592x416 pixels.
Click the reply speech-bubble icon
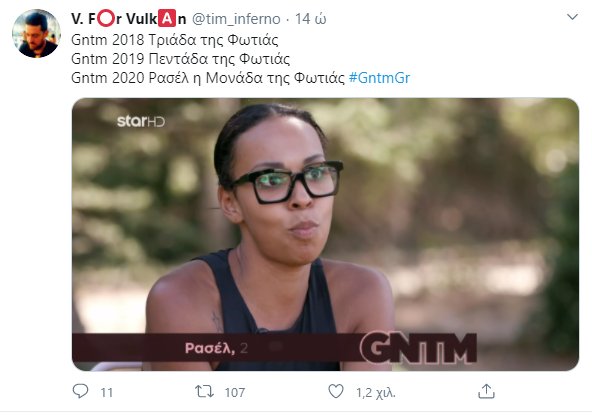pos(80,391)
